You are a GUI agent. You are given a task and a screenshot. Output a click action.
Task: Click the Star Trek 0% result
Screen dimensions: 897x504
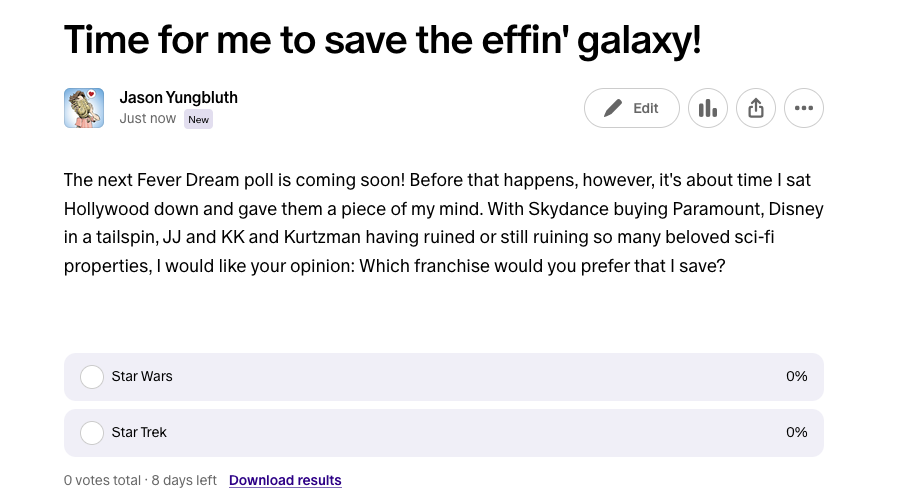click(796, 433)
